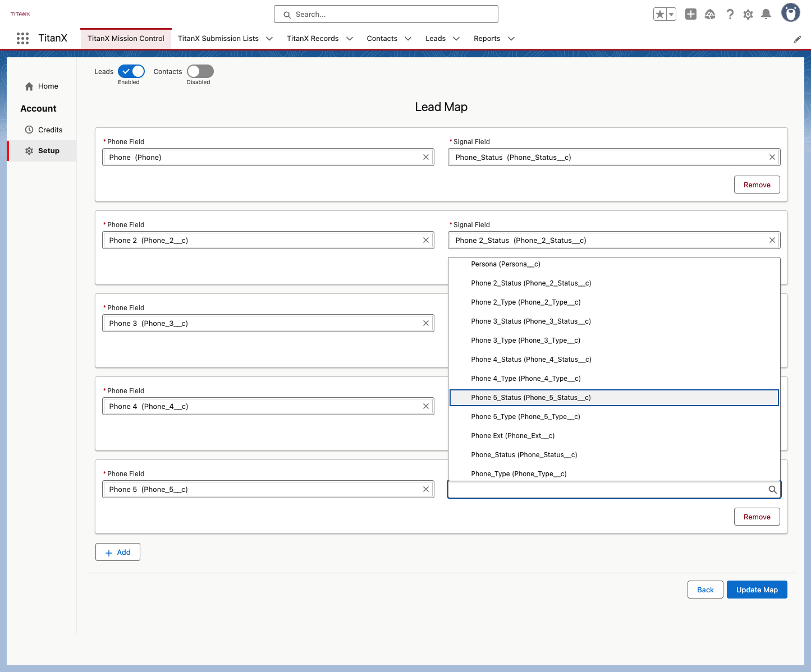This screenshot has width=811, height=672.
Task: Pick Phone 3_Status (Phone_3_Status__c) from list
Action: [614, 321]
